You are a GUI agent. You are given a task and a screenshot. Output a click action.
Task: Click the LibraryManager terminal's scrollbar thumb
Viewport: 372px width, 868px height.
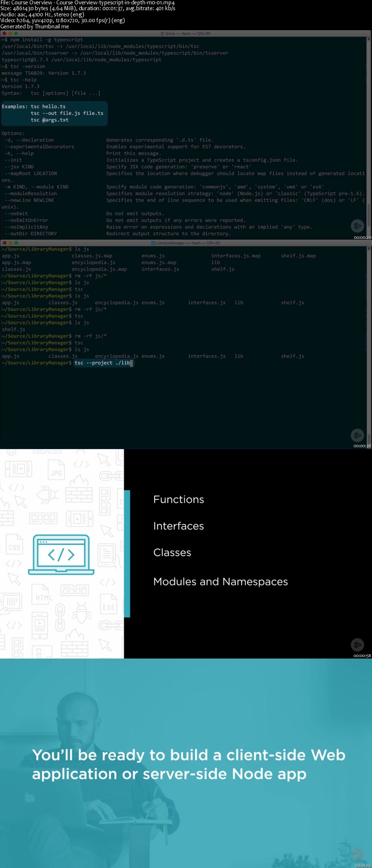(x=369, y=439)
